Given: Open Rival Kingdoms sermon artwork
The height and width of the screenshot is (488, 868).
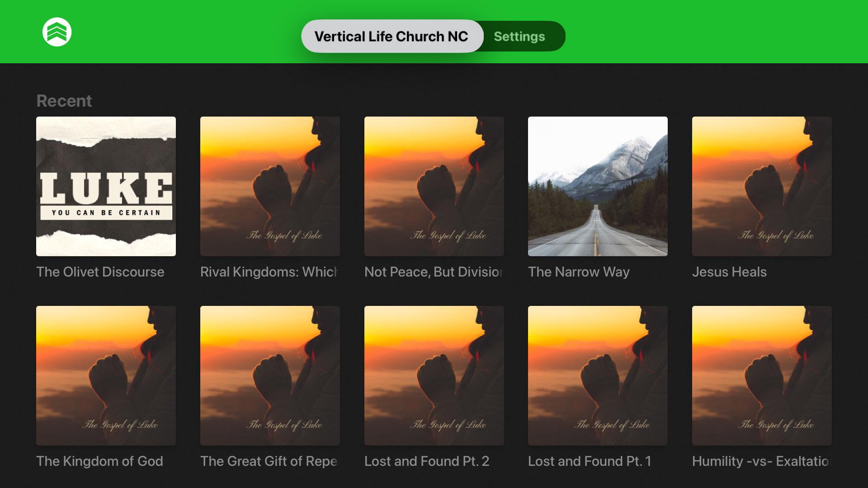Looking at the screenshot, I should [x=270, y=186].
